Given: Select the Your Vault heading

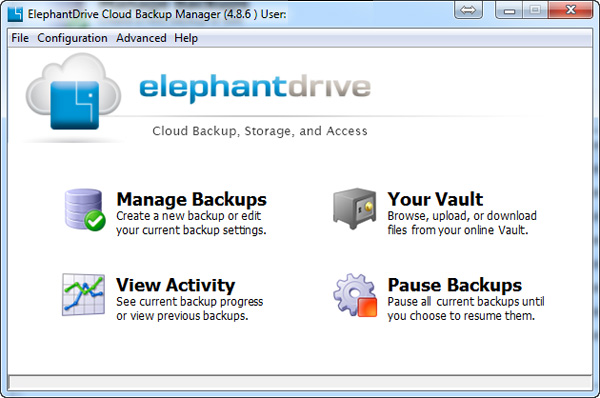Looking at the screenshot, I should coord(435,199).
